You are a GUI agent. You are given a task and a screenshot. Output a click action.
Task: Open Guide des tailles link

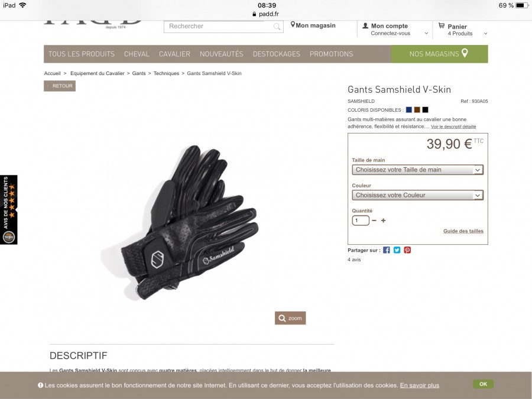point(463,231)
